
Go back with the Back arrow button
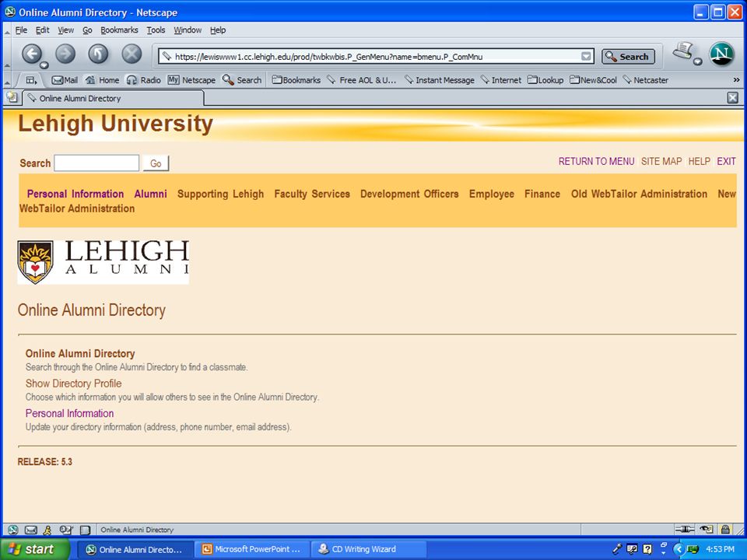(31, 54)
